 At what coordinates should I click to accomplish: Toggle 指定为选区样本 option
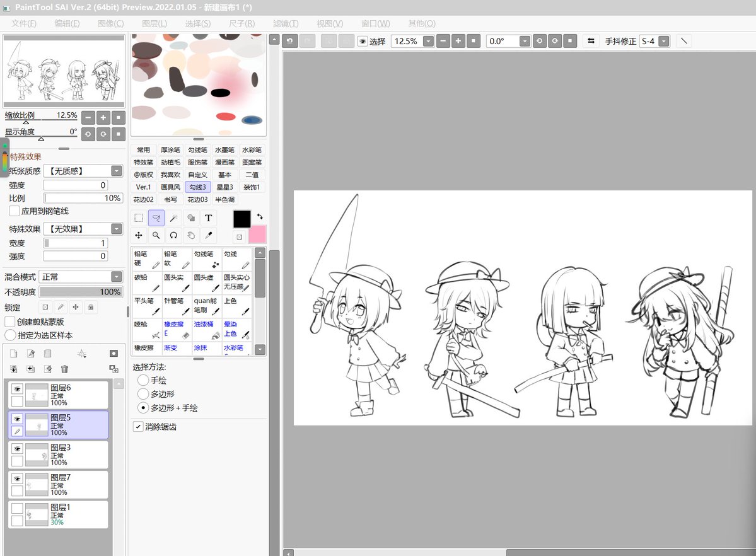point(10,335)
